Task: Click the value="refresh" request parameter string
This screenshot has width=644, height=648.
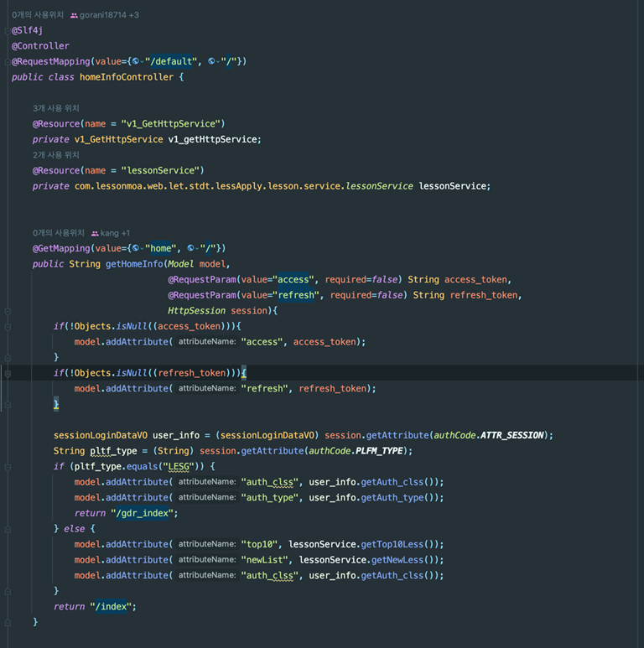Action: 296,295
